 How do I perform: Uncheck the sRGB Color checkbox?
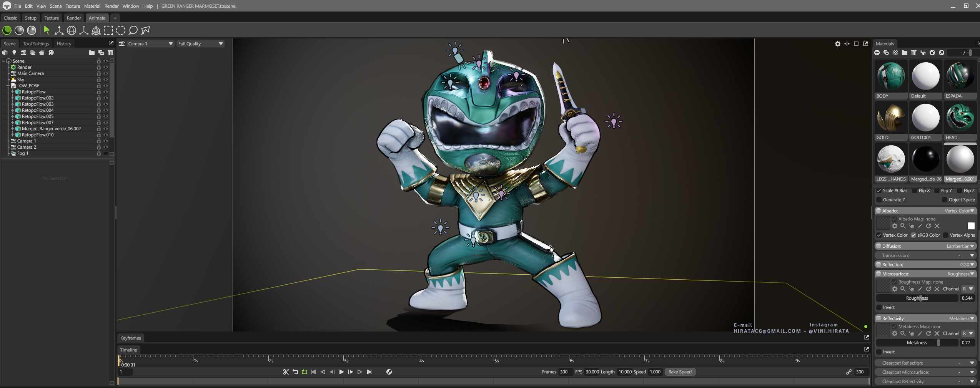click(x=913, y=235)
